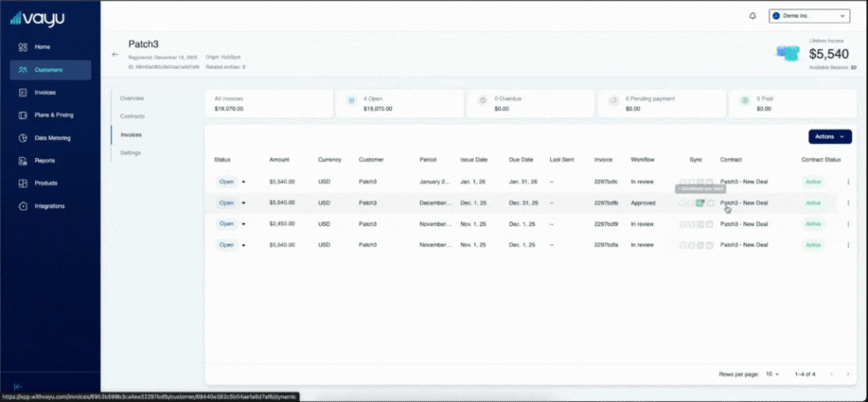868x402 pixels.
Task: Click the last sync icon for invoice 2297bdfa
Action: 710,245
